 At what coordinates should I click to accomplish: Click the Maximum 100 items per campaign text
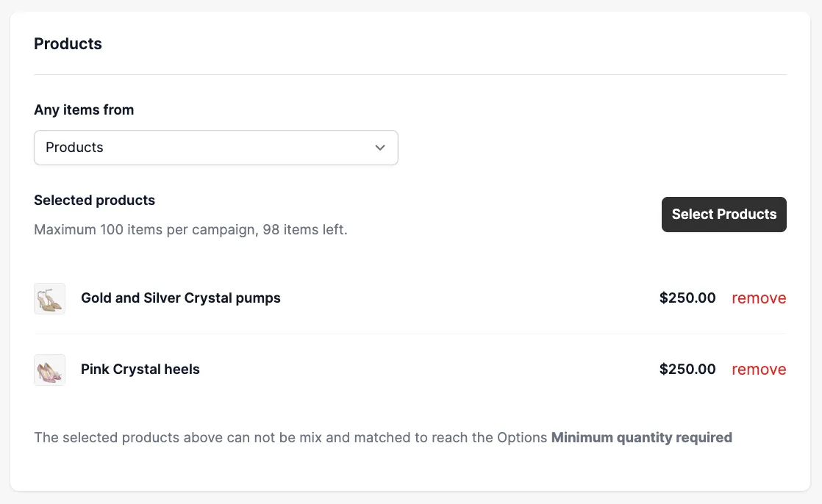[146, 229]
